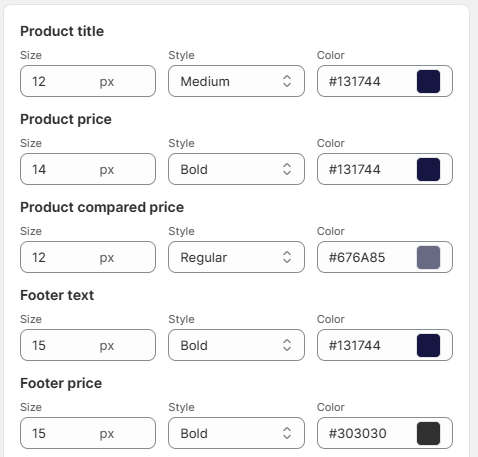Focus the Product compared price size field
The image size is (478, 457).
click(88, 257)
